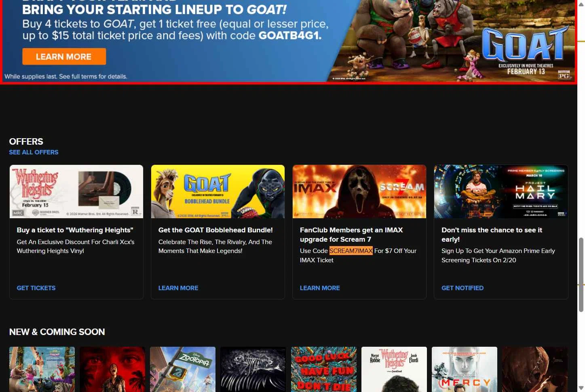
Task: Open the Project Hail Mary offer image
Action: click(501, 192)
